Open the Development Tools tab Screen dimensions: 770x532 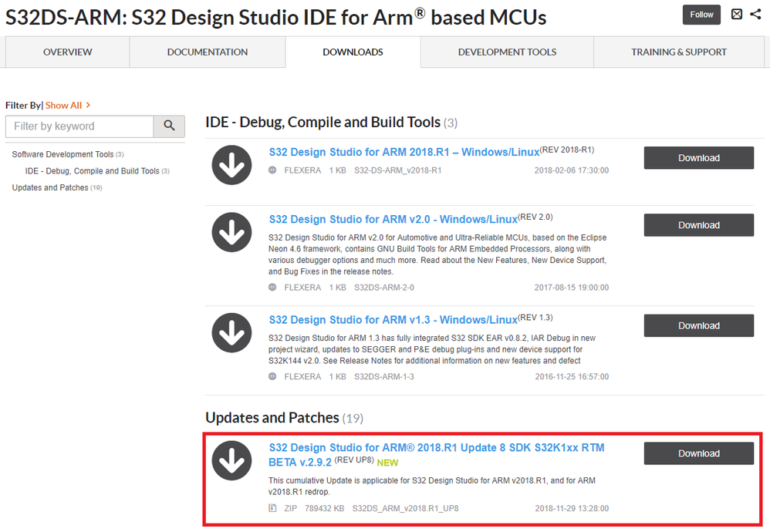[x=507, y=52]
